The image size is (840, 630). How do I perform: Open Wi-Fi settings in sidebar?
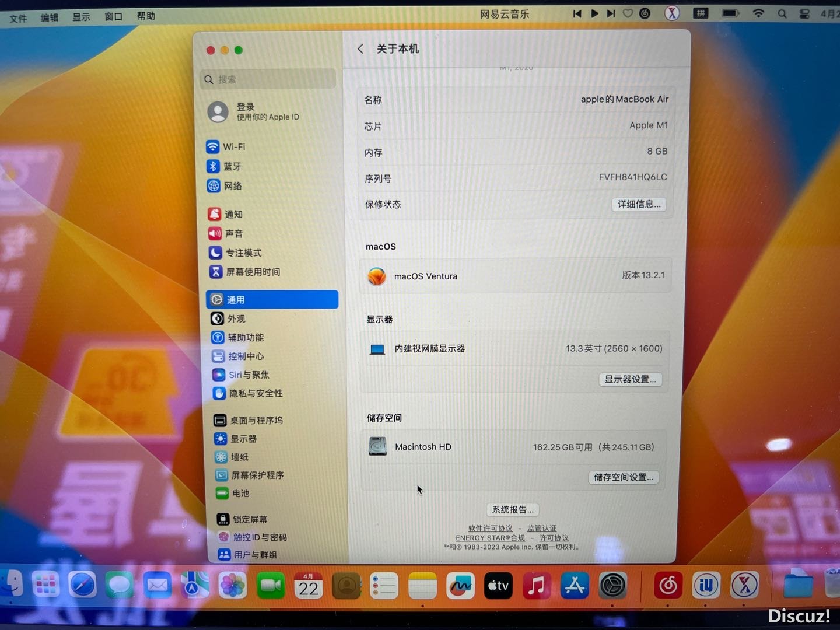pos(226,146)
